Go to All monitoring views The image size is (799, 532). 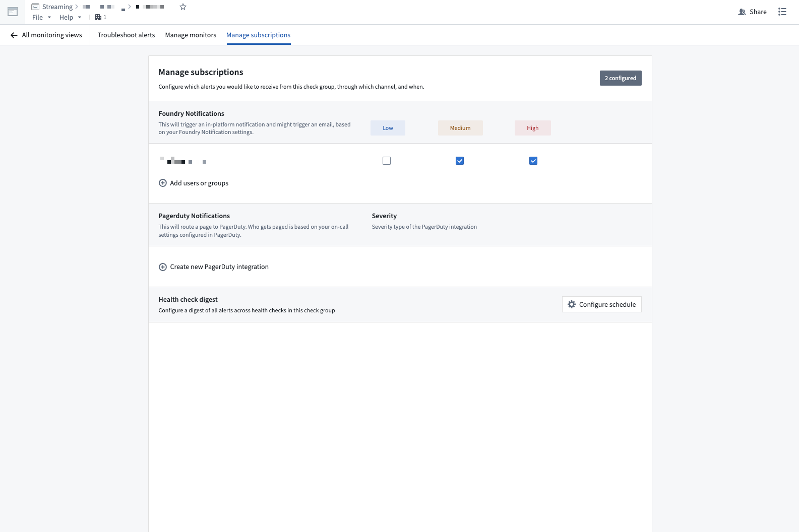[x=46, y=35]
